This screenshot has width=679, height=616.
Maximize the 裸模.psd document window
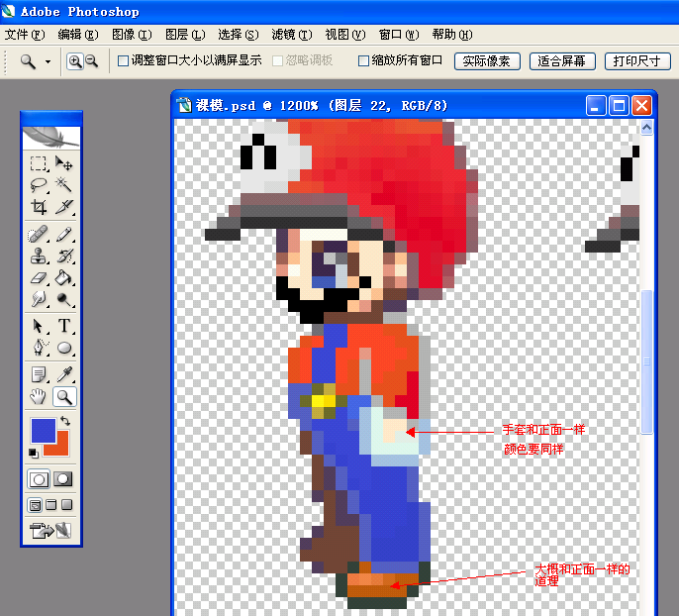[x=619, y=106]
